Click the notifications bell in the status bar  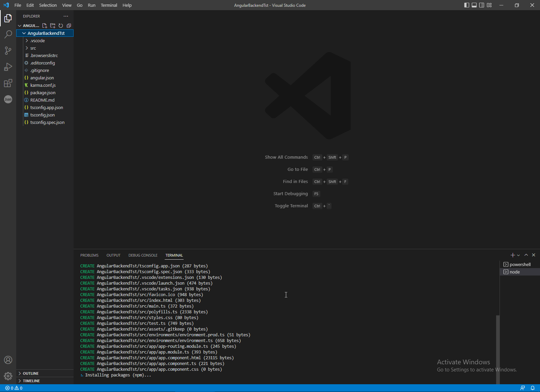(x=533, y=388)
